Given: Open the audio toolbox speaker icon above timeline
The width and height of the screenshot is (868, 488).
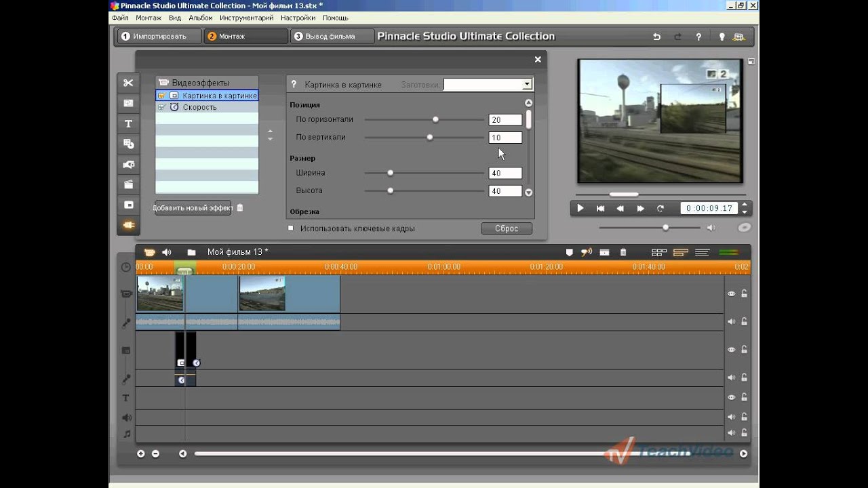Looking at the screenshot, I should click(167, 252).
